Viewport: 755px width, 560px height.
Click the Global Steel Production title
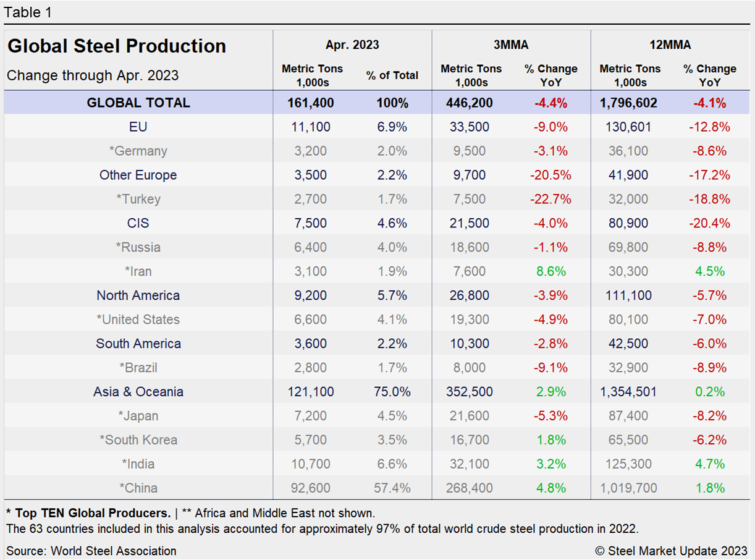point(117,46)
